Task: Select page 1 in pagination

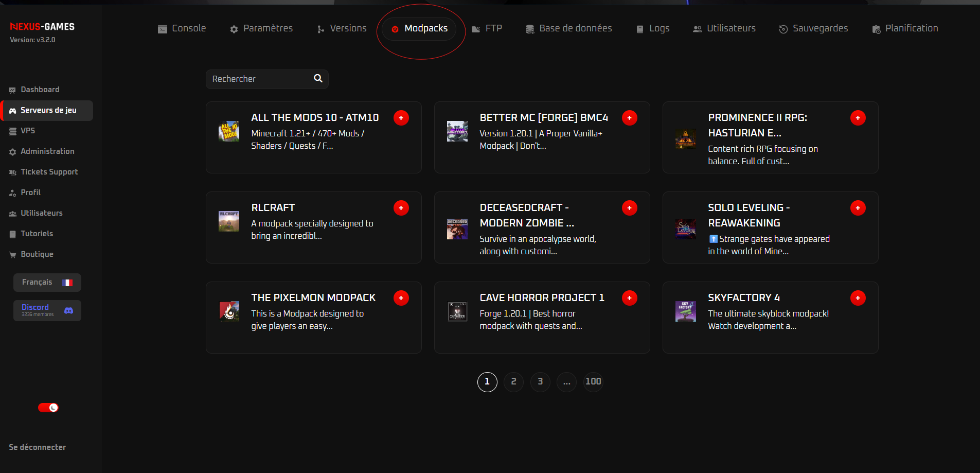Action: tap(487, 382)
